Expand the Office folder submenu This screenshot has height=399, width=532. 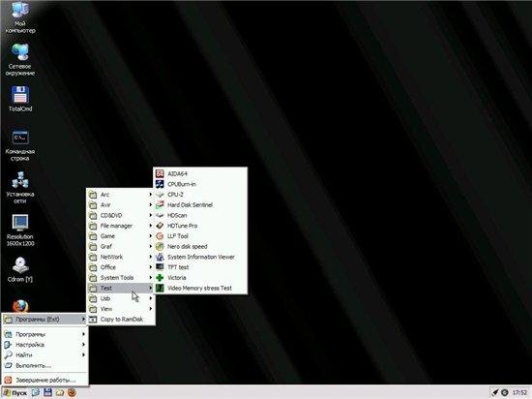pos(121,267)
